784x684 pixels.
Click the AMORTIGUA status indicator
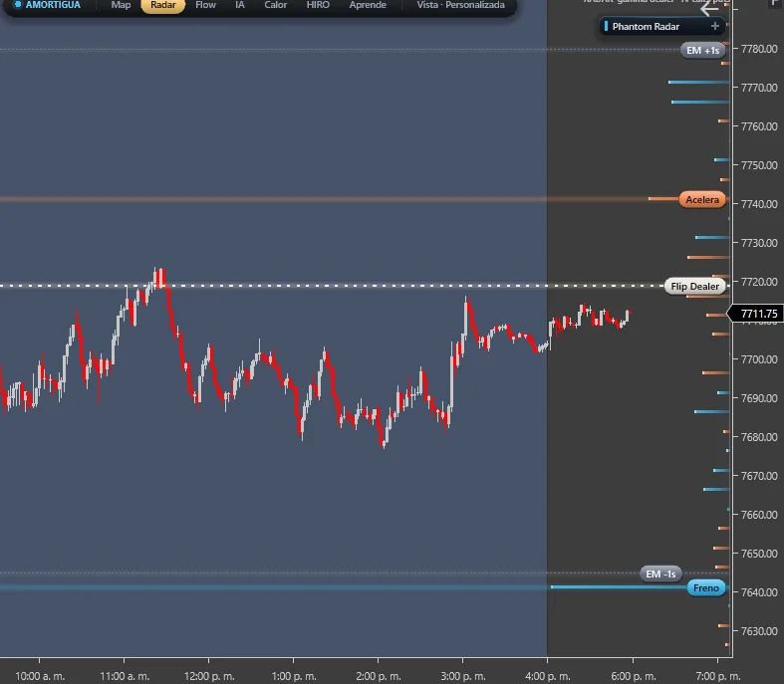[x=47, y=5]
